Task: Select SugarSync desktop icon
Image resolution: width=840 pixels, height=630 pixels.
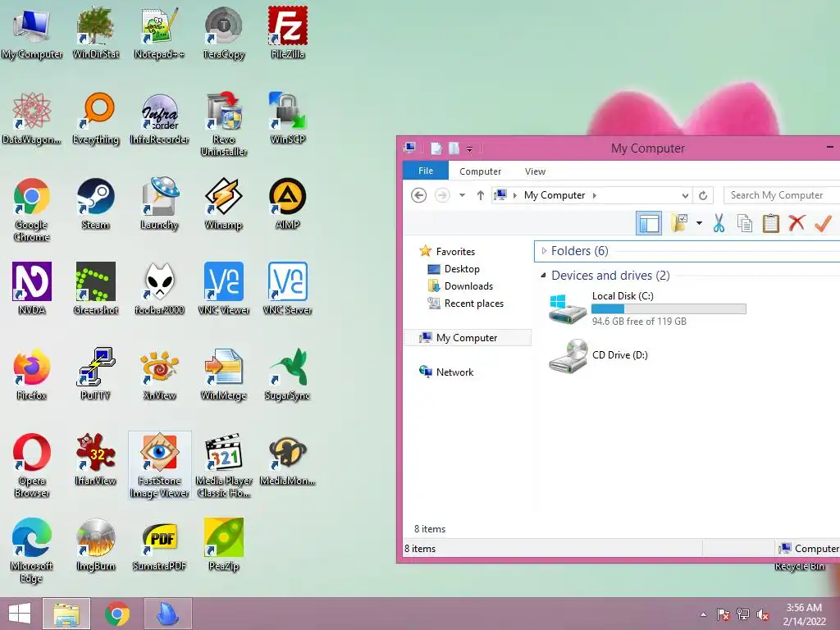Action: point(288,374)
